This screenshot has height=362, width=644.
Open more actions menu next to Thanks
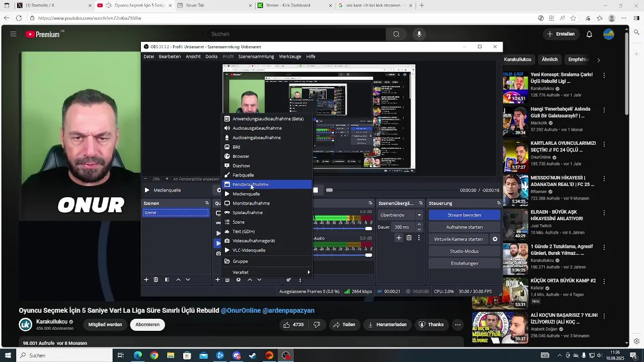[458, 325]
